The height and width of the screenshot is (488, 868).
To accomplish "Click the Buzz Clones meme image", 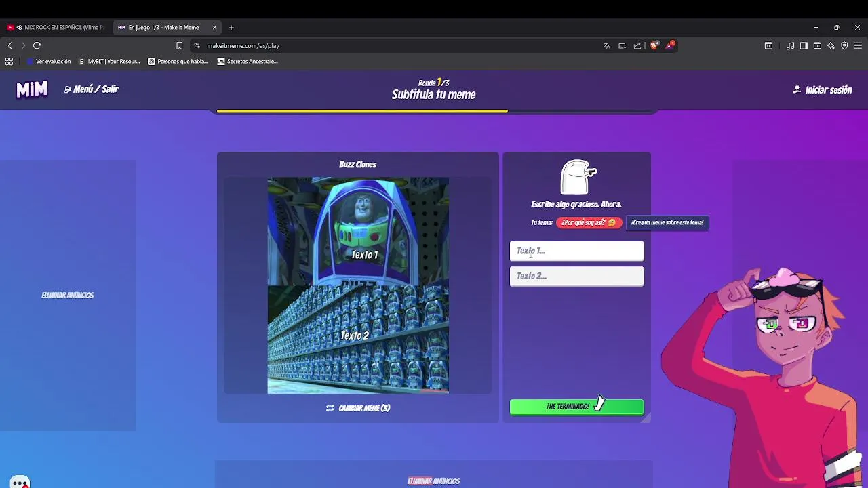I will (x=358, y=285).
